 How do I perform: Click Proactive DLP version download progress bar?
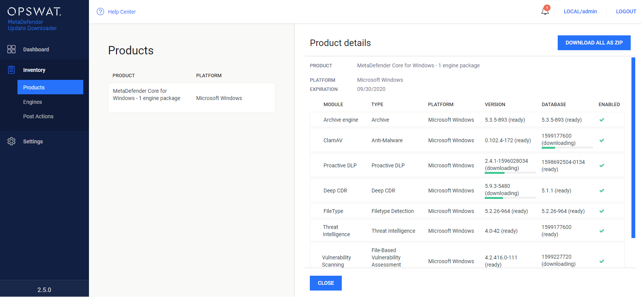pos(510,173)
